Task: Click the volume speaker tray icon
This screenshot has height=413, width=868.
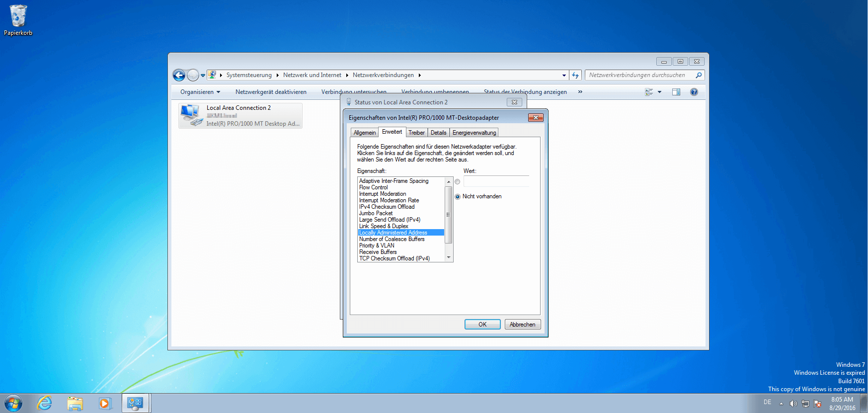Action: pos(792,404)
